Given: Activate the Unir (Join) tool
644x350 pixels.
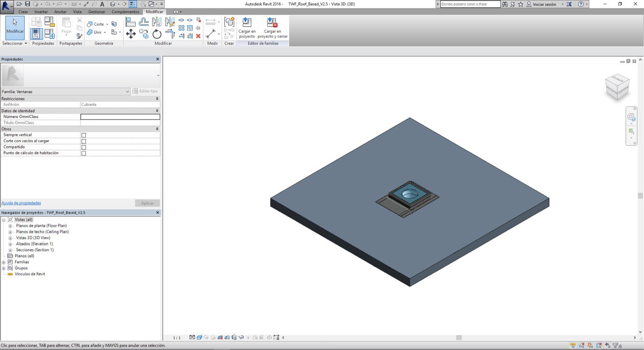Looking at the screenshot, I should 96,32.
